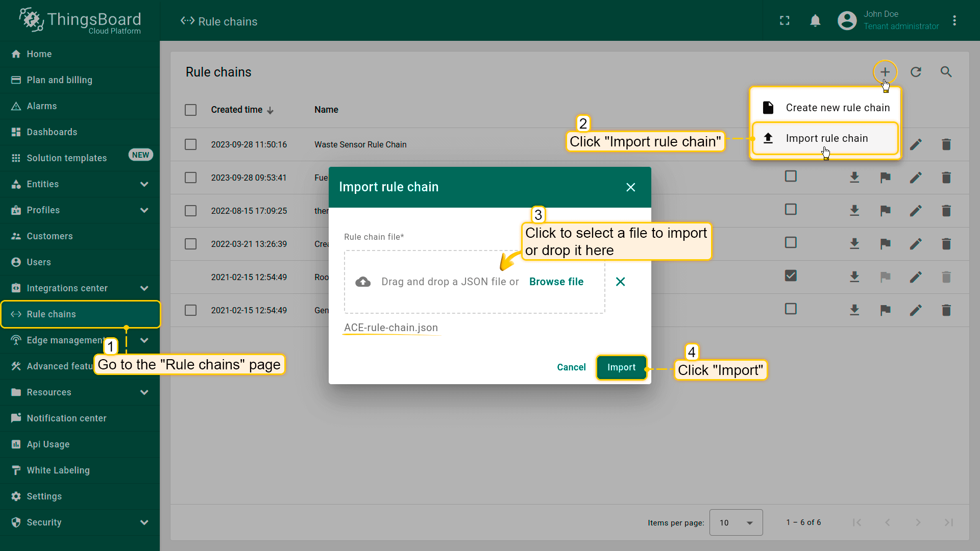Screen dimensions: 980x551
Task: Clear the selected file with X icon
Action: [x=620, y=282]
